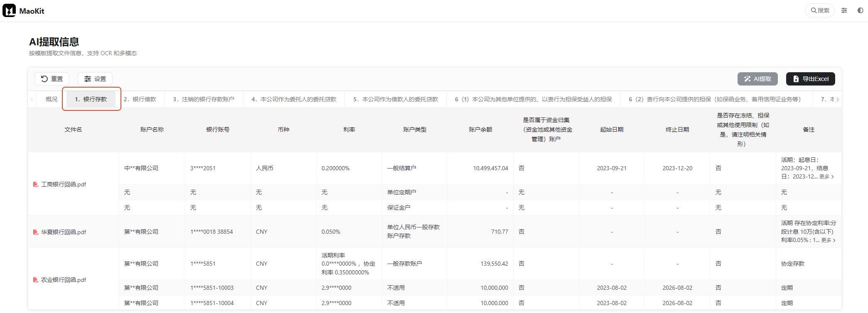Select the 1. 银行存款 tab
The image size is (868, 313).
click(91, 99)
